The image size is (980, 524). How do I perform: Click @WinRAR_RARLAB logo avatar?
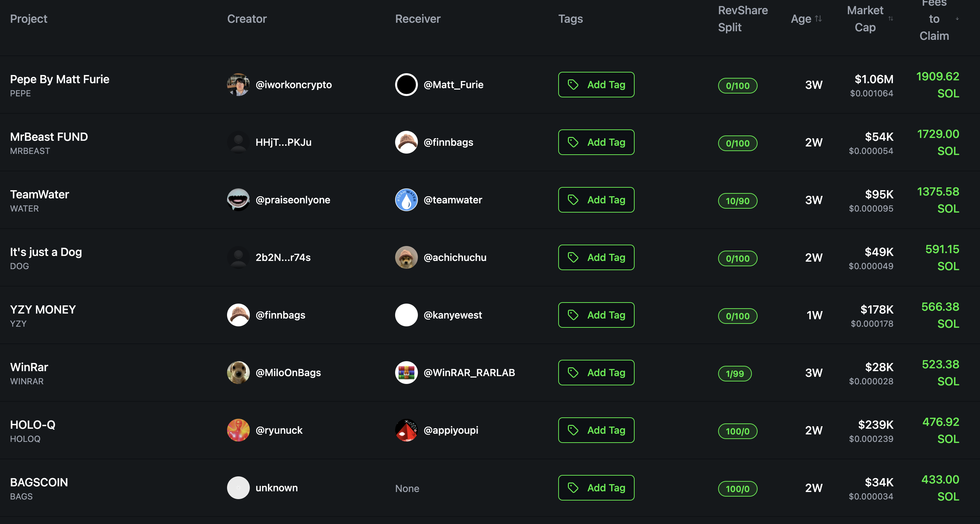click(406, 373)
